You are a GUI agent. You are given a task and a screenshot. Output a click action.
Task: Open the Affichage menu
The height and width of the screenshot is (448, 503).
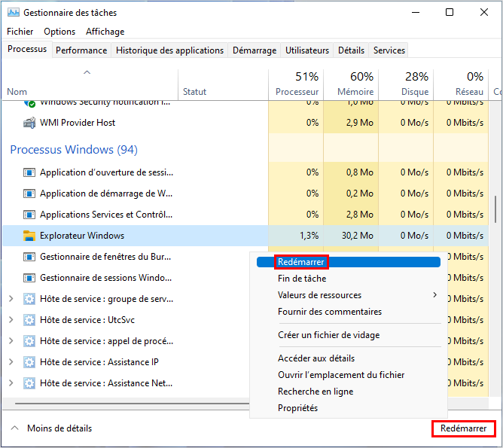coord(105,32)
